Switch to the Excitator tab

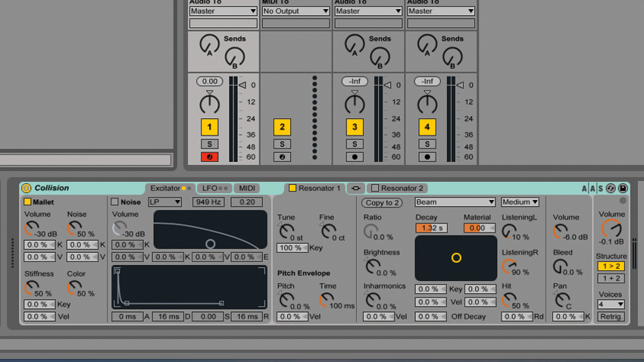[169, 188]
